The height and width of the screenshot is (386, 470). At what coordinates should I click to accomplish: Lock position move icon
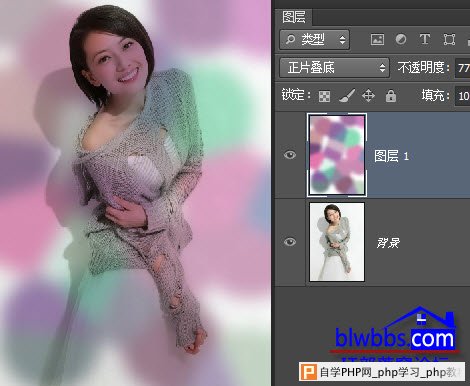pyautogui.click(x=368, y=96)
